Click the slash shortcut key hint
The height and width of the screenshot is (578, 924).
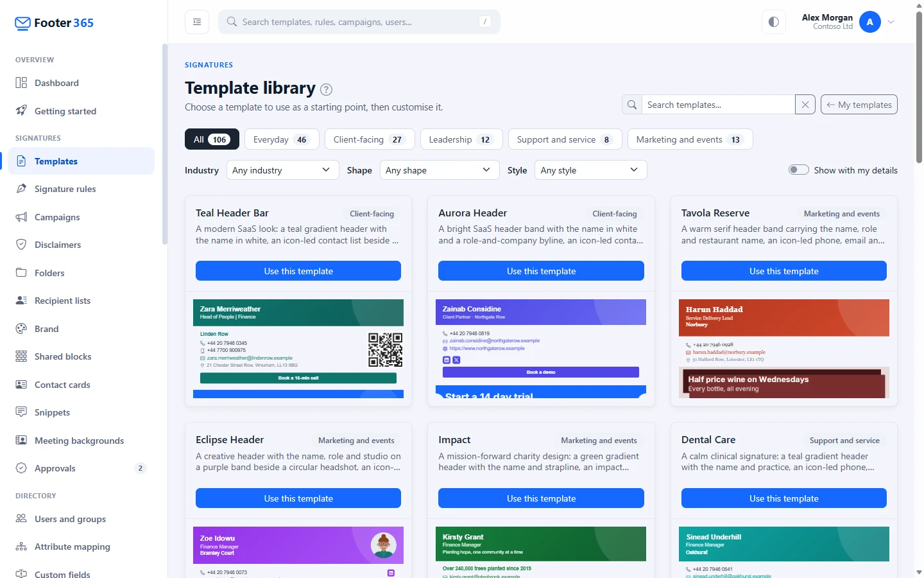485,22
